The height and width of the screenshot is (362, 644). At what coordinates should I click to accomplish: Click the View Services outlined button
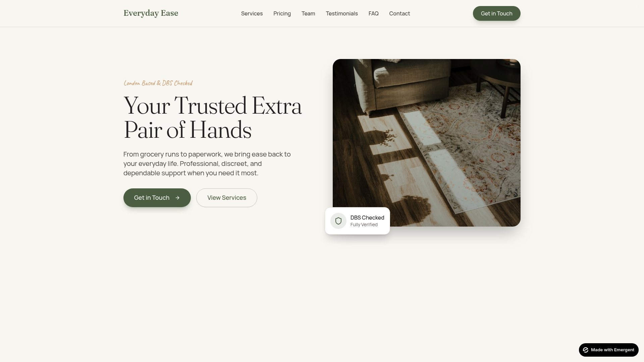click(227, 198)
